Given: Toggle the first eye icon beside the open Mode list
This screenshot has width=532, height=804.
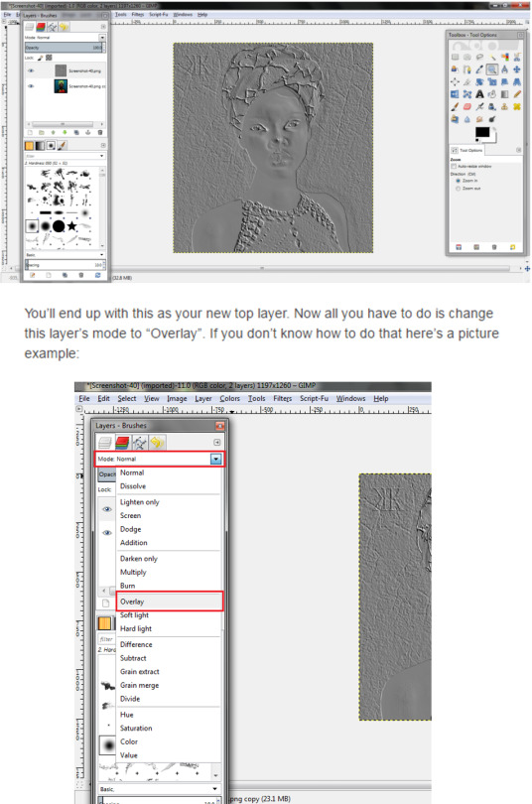Looking at the screenshot, I should [106, 509].
